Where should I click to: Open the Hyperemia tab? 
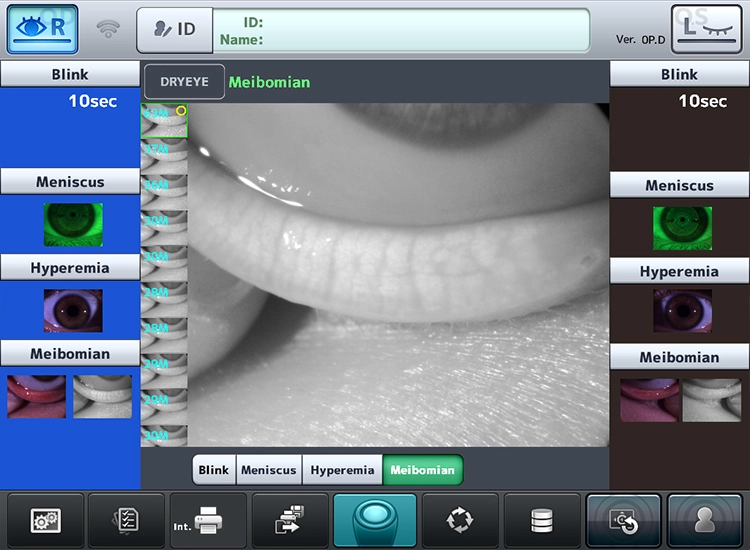click(x=343, y=470)
